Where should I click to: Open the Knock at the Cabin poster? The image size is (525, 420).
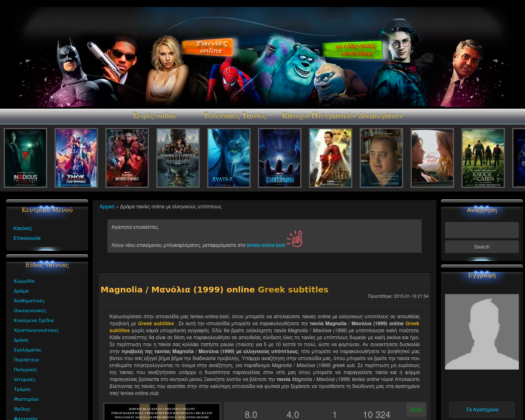[483, 158]
